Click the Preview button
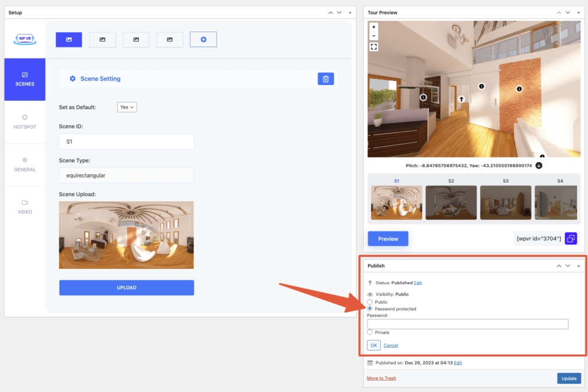588x392 pixels. click(388, 239)
